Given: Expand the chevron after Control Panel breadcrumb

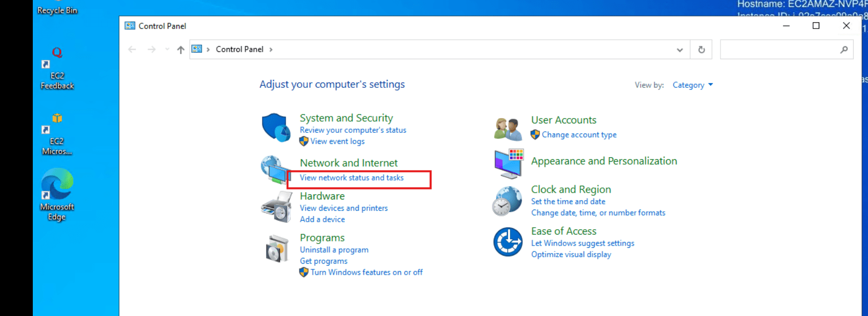Looking at the screenshot, I should 271,50.
